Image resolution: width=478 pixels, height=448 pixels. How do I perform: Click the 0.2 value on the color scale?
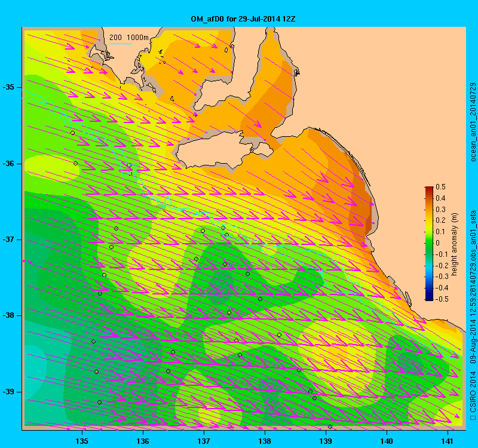(x=441, y=220)
